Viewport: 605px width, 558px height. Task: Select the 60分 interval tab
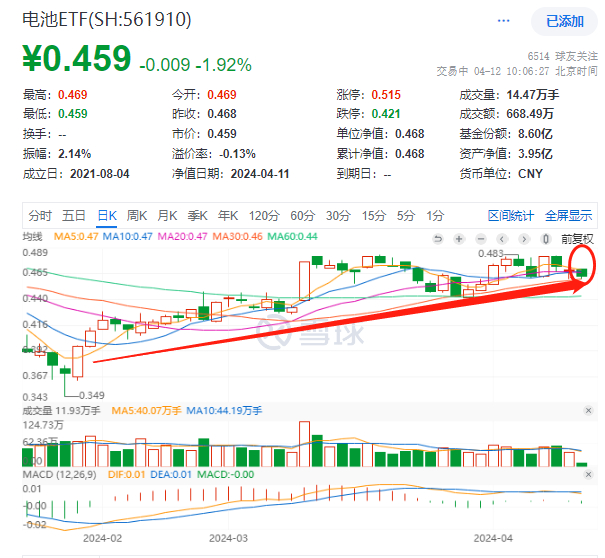[x=302, y=215]
